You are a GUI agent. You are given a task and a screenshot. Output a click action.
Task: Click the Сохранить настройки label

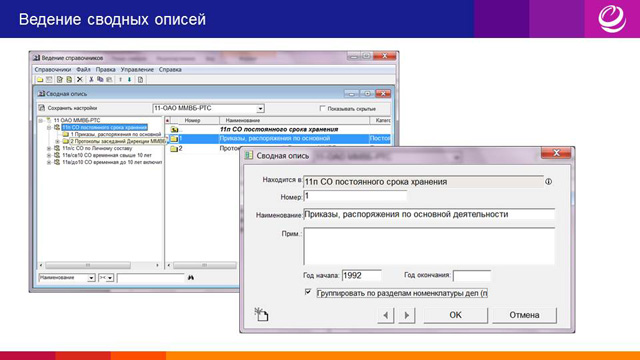pyautogui.click(x=72, y=108)
